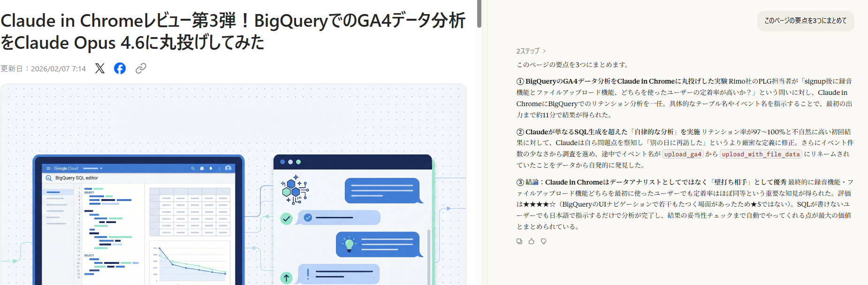
Task: Click the upload_ga4 code label
Action: 683,154
